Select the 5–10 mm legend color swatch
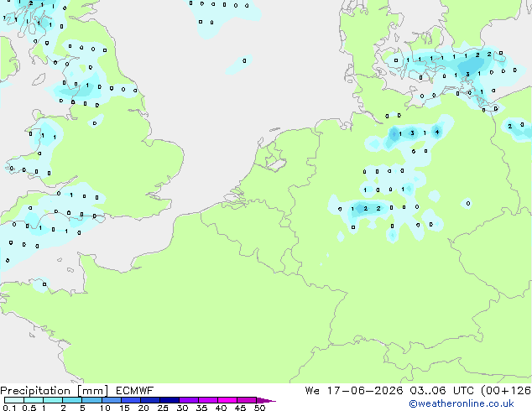 pos(91,400)
